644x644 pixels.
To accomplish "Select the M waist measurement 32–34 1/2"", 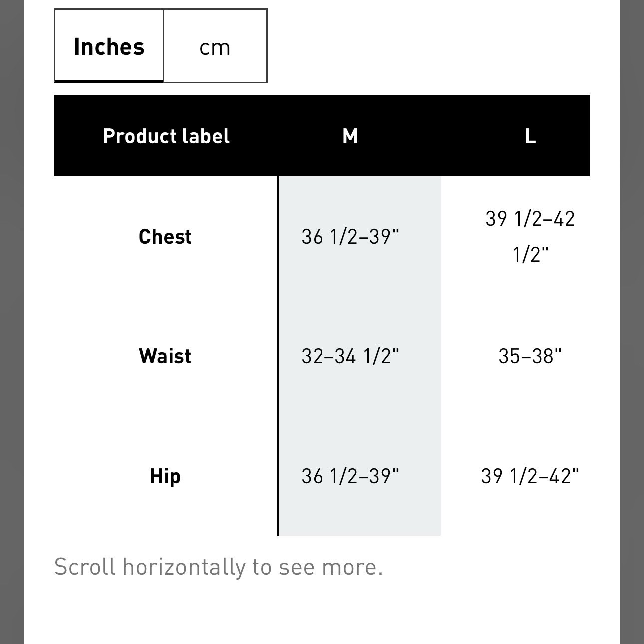I will point(350,356).
